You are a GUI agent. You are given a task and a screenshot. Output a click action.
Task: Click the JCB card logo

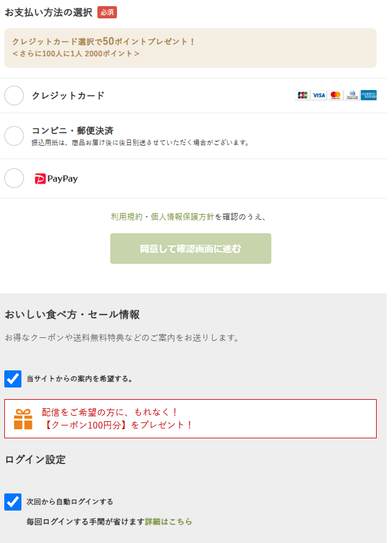[303, 95]
